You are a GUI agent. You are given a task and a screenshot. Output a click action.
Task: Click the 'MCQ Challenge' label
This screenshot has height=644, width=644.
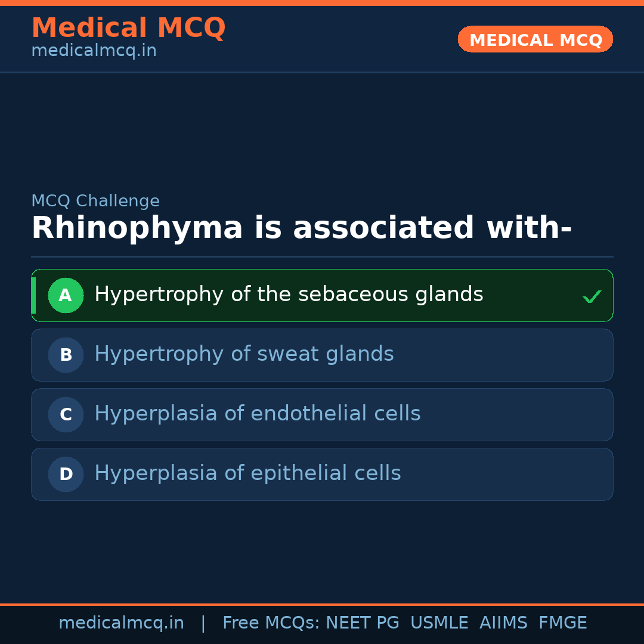click(95, 202)
